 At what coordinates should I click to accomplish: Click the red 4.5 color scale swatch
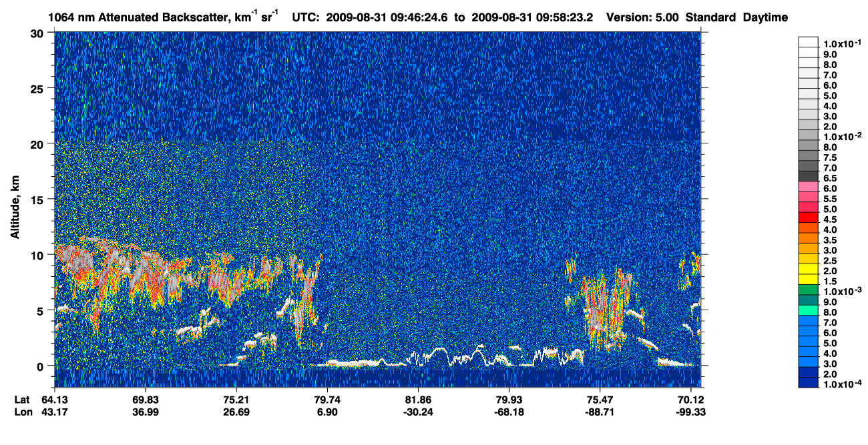tap(808, 218)
